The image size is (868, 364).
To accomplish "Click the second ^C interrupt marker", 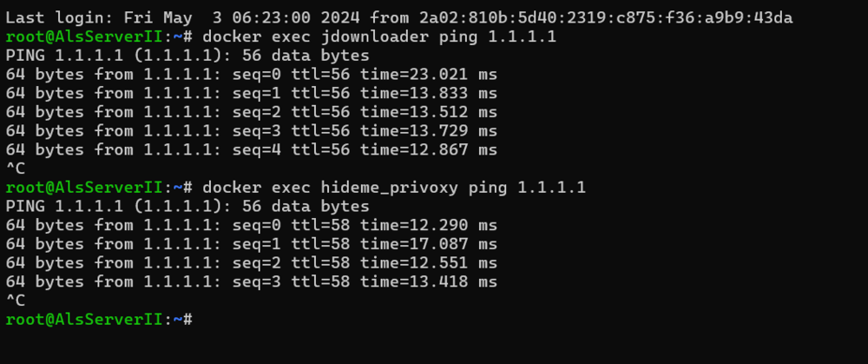I will tap(16, 301).
